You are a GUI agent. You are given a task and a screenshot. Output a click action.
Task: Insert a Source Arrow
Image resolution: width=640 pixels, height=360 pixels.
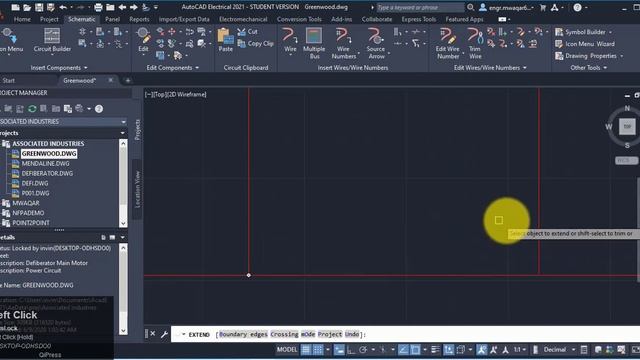[376, 43]
